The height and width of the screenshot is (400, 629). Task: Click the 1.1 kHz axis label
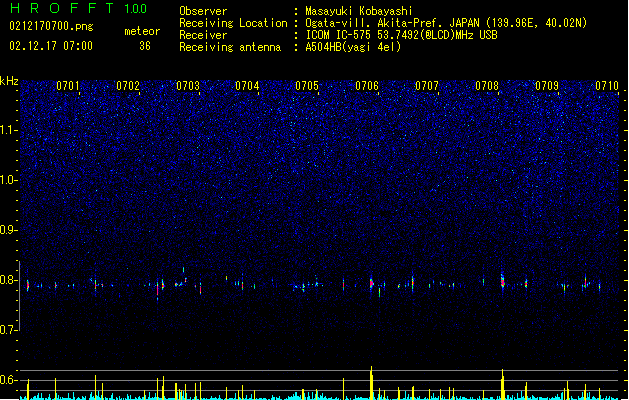click(9, 130)
